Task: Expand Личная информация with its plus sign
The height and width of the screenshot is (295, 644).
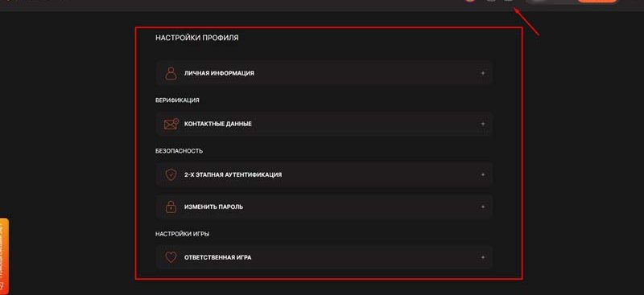Action: [483, 73]
